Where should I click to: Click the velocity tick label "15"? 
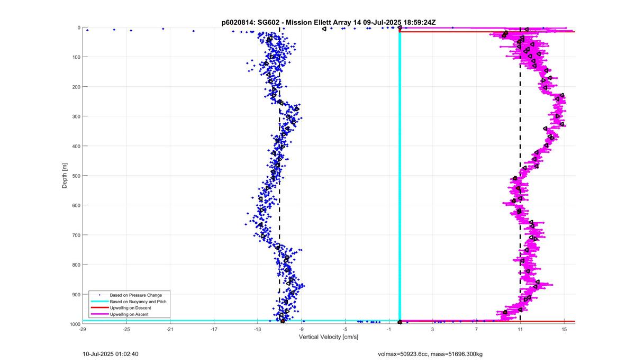[x=564, y=329]
